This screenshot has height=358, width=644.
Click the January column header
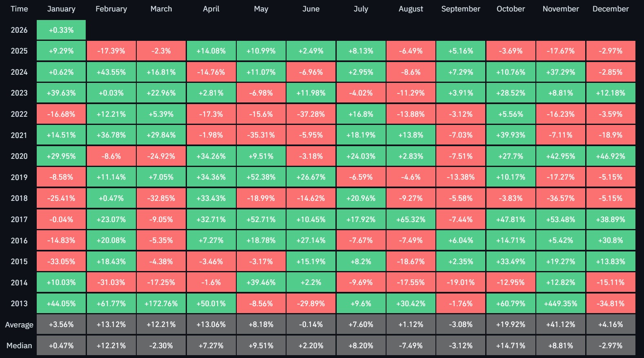click(x=61, y=9)
